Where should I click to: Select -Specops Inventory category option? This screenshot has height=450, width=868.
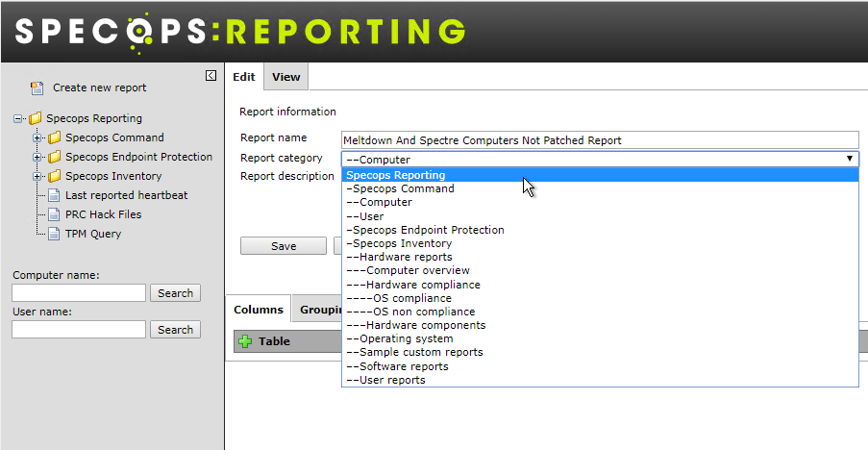click(x=600, y=243)
